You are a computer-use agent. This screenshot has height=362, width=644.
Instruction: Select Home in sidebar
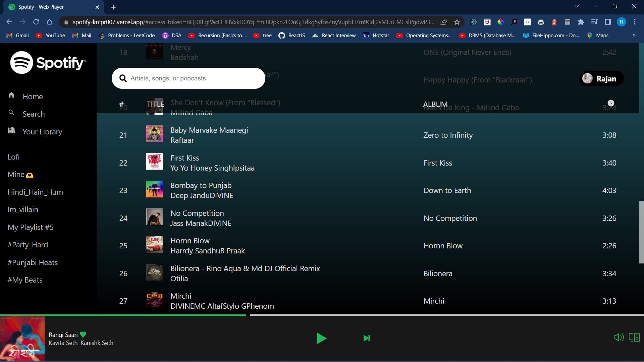coord(33,97)
